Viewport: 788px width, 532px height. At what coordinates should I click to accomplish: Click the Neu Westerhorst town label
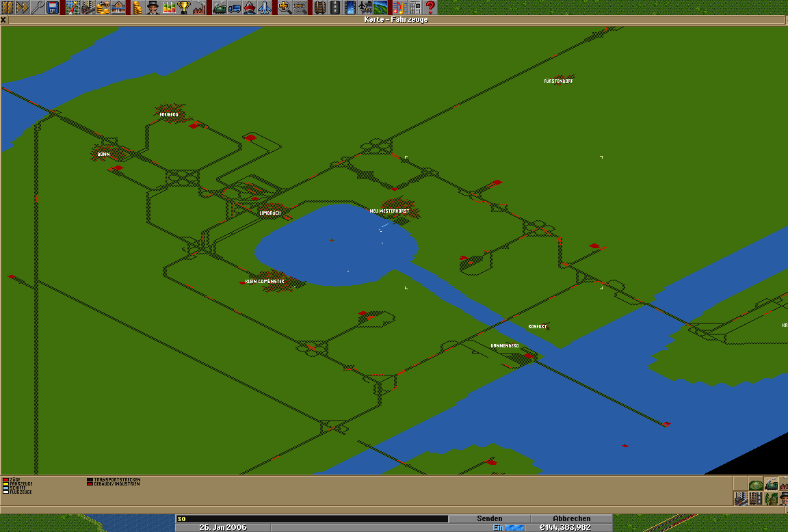pos(389,211)
